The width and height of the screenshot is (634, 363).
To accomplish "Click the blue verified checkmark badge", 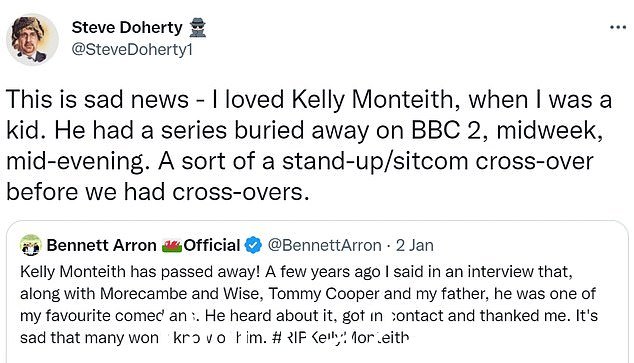I will [254, 245].
